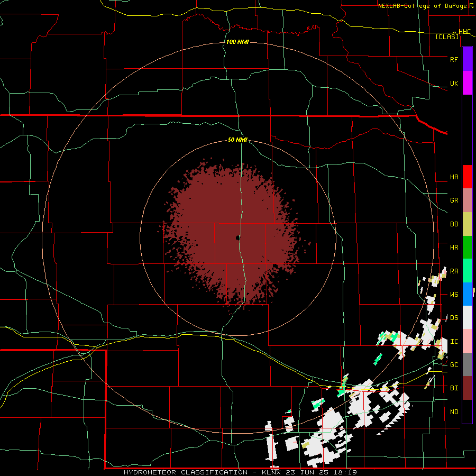Click the [CLAS] units label
This screenshot has height=476, width=476.
click(x=447, y=37)
